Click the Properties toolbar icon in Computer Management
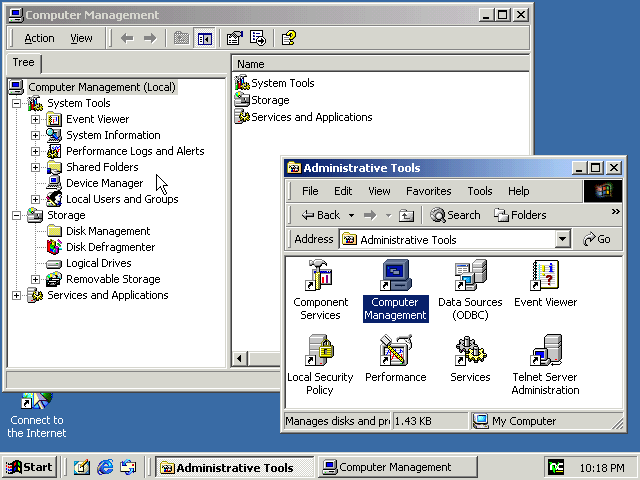 235,38
